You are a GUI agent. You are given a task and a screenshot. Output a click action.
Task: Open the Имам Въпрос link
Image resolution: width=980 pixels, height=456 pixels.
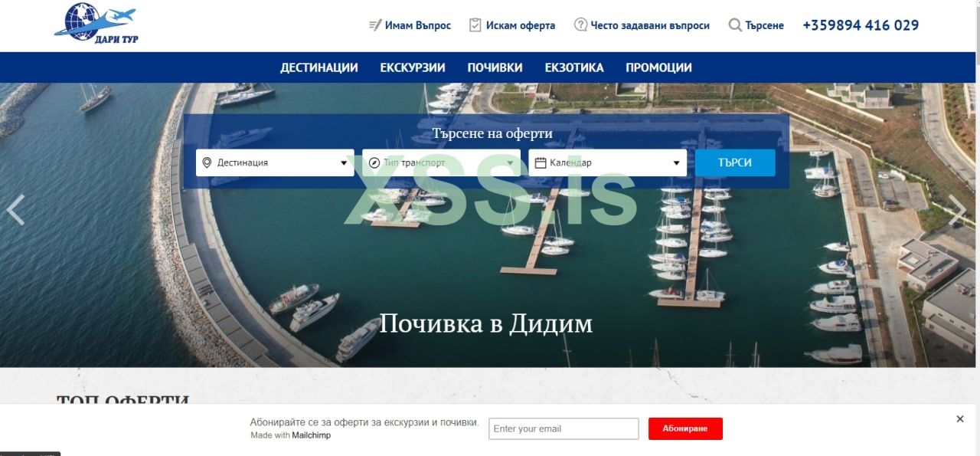[x=418, y=25]
